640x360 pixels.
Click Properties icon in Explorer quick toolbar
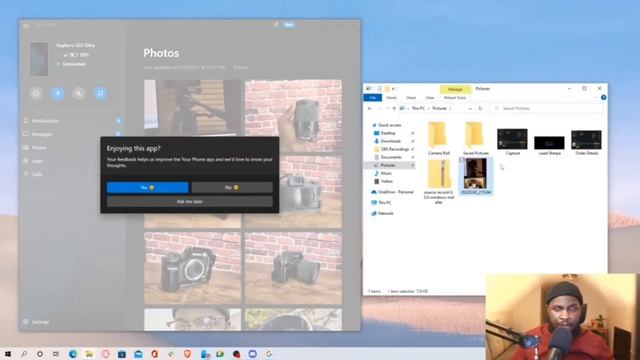coord(379,89)
